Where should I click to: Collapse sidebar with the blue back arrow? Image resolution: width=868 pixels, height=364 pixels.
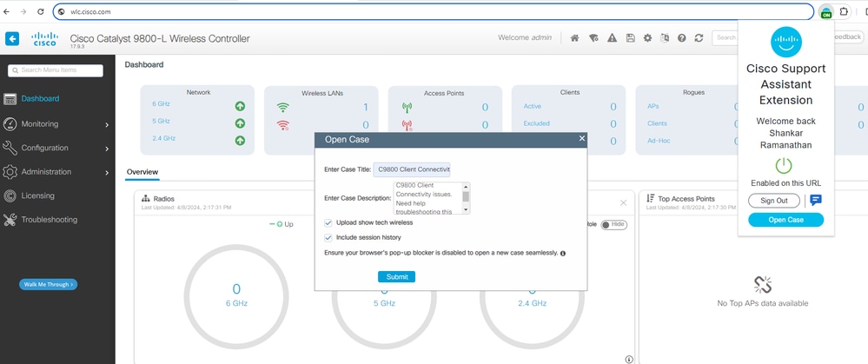pyautogui.click(x=12, y=38)
